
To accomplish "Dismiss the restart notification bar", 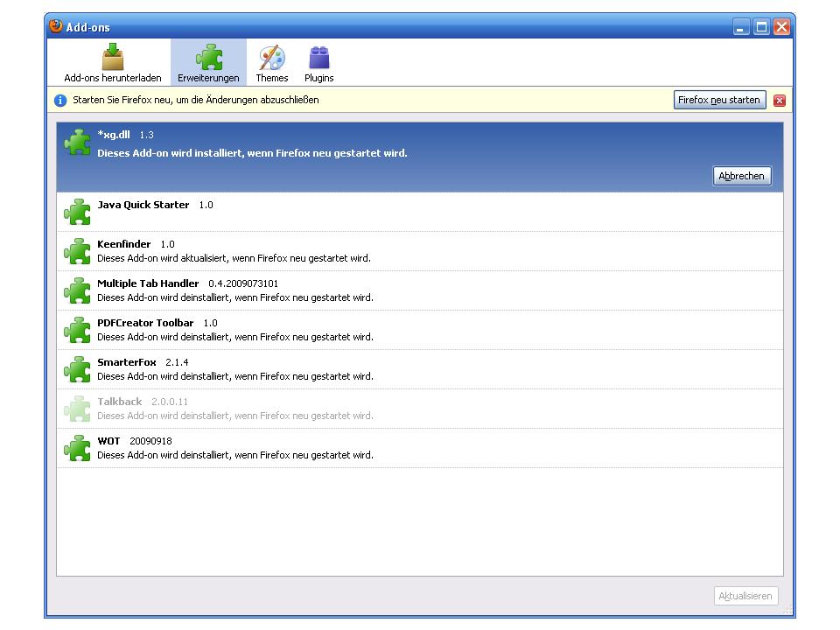I will coord(780,100).
